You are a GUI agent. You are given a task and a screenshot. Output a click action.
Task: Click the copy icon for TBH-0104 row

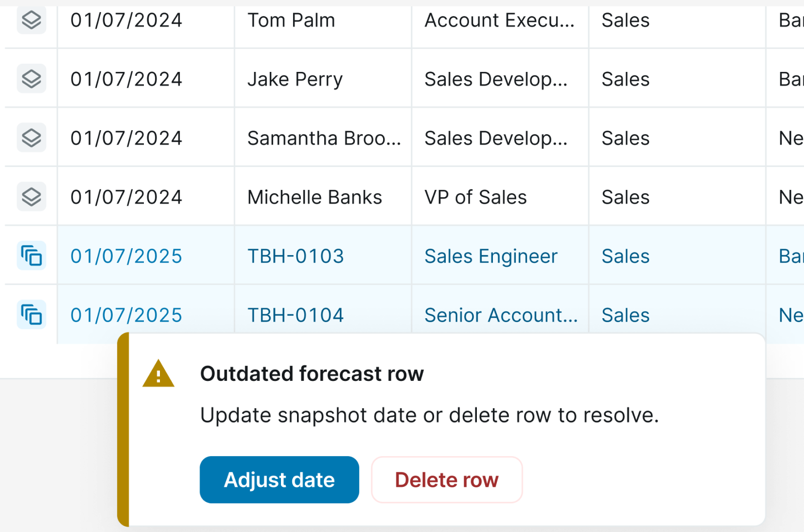click(32, 315)
